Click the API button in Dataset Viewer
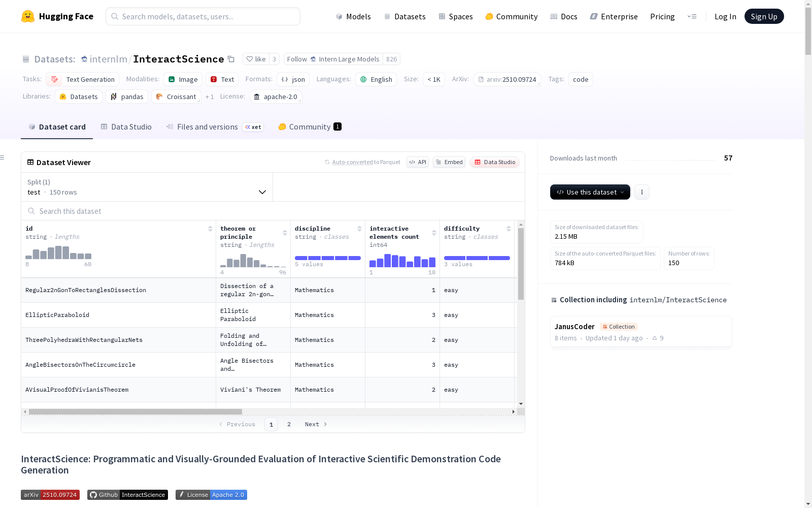 click(418, 162)
